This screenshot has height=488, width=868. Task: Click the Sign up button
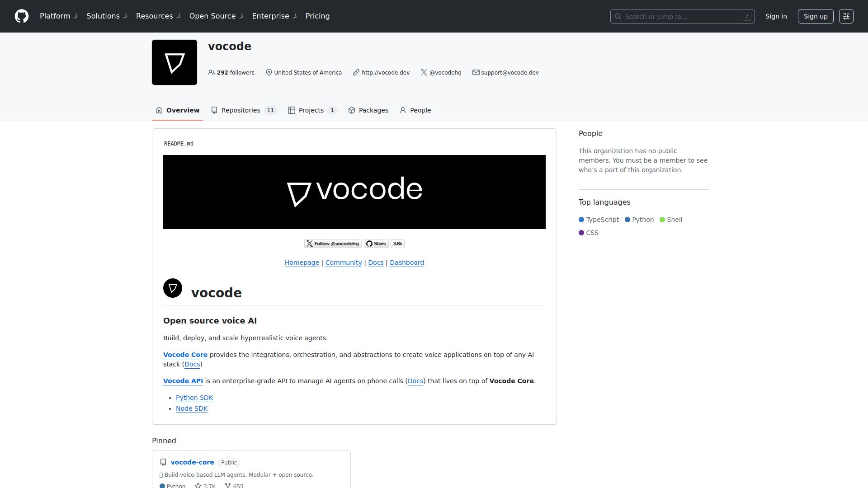pos(815,16)
